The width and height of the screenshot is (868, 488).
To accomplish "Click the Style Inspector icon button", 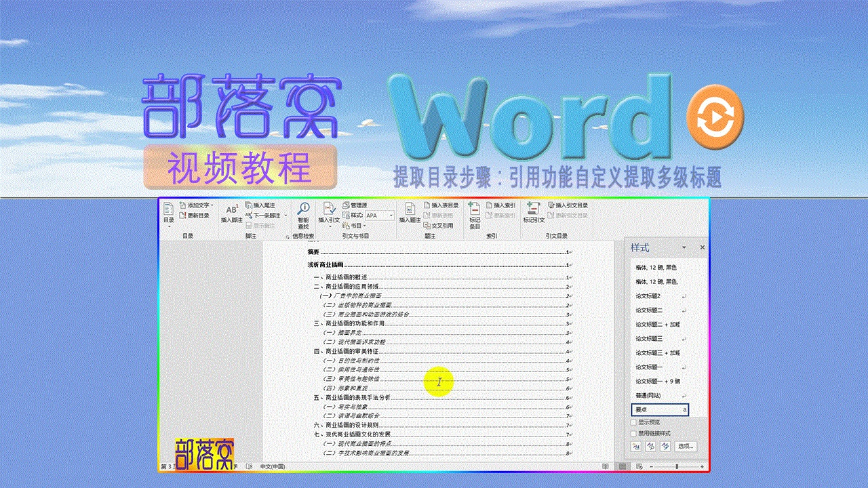I will (x=650, y=447).
